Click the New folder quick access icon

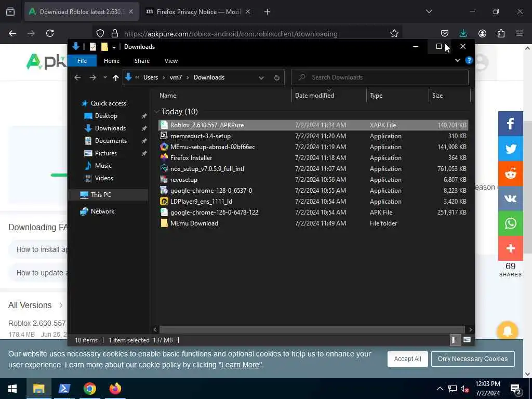point(104,46)
